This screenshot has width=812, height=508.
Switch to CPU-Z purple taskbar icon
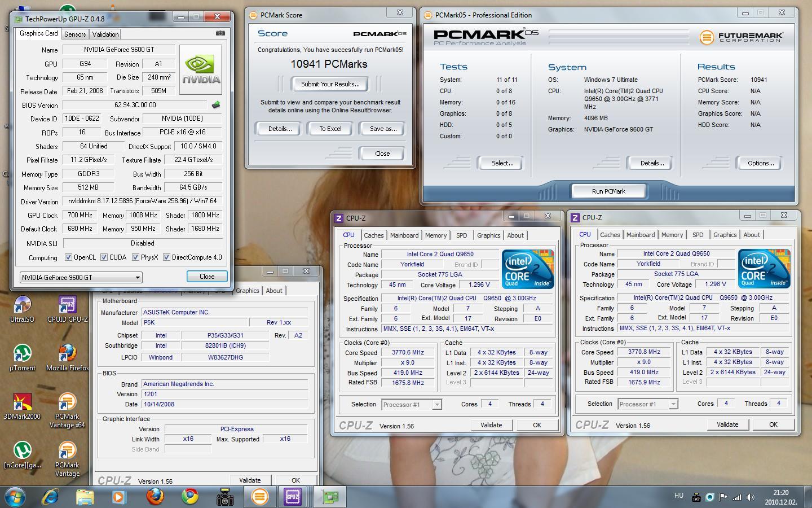click(x=293, y=497)
